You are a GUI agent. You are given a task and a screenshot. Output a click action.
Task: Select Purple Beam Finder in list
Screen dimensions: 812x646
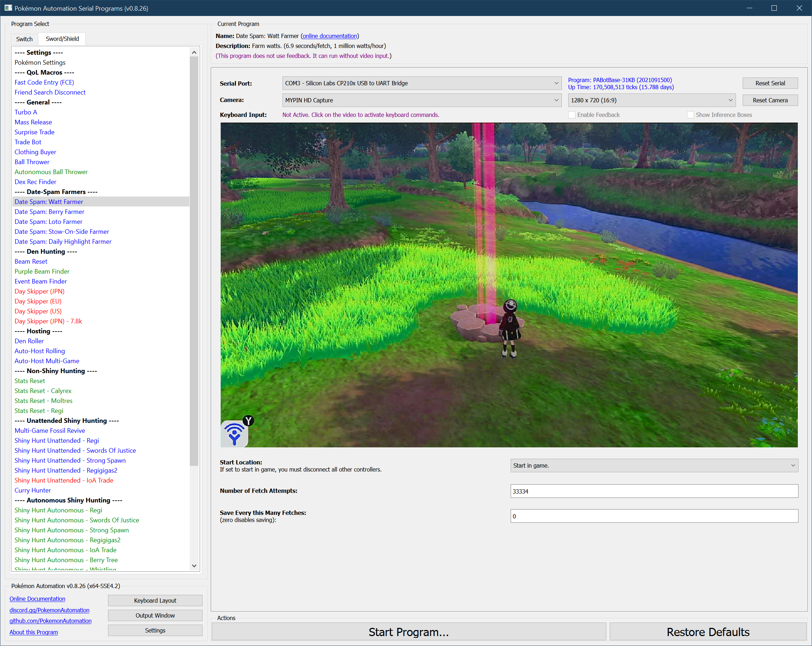(42, 271)
